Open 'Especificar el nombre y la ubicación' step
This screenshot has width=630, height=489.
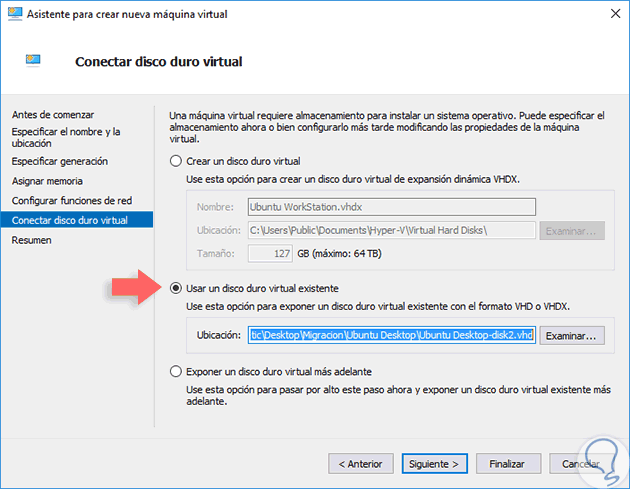click(x=66, y=138)
